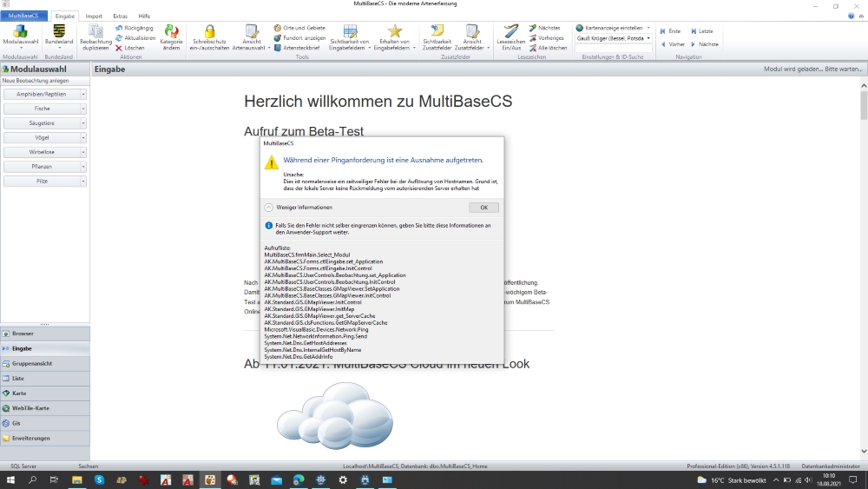This screenshot has width=868, height=489.
Task: Toggle Schreibschutz ein-/ausschalten lock
Action: click(x=209, y=37)
